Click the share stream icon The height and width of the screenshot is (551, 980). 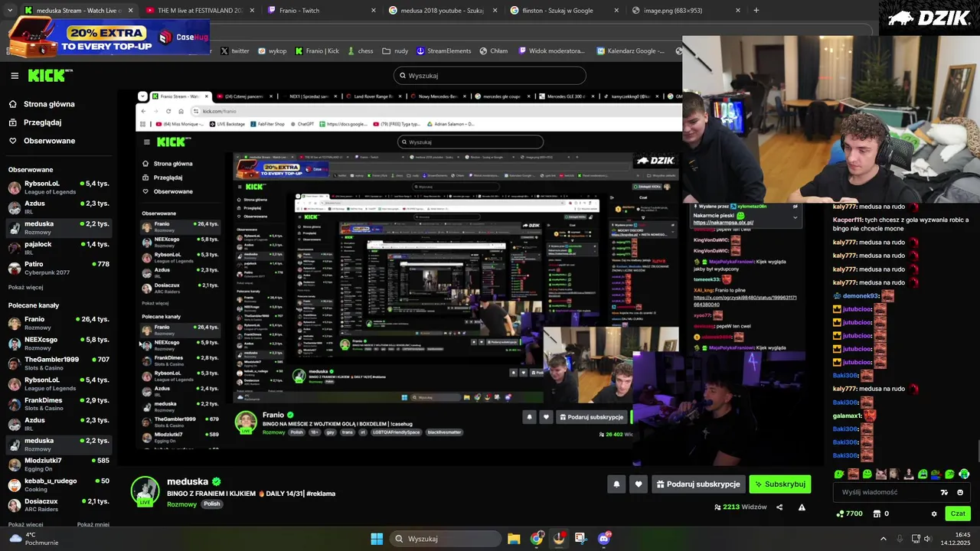click(x=779, y=507)
